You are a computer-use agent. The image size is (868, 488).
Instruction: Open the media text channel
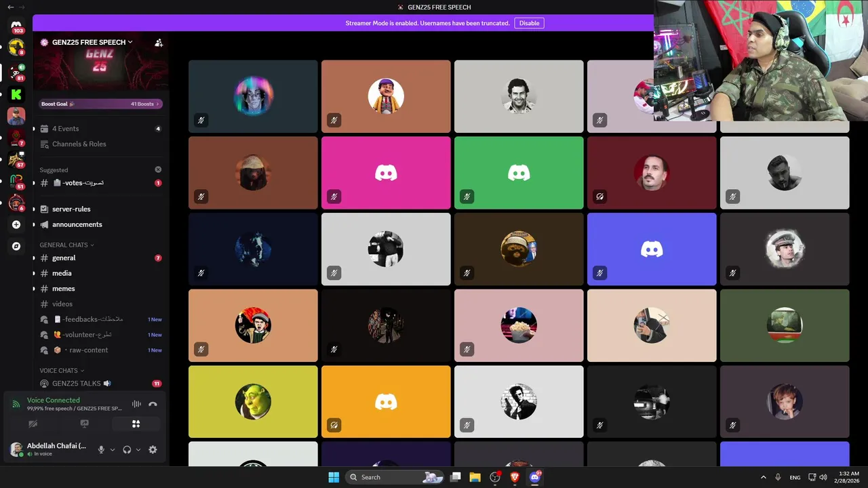[100, 273]
